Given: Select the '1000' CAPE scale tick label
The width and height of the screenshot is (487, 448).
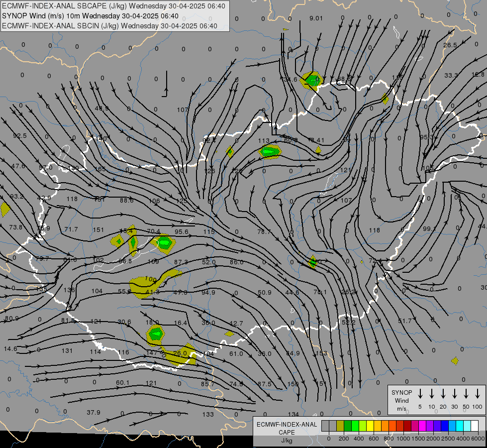Looking at the screenshot, I should click(x=403, y=439).
